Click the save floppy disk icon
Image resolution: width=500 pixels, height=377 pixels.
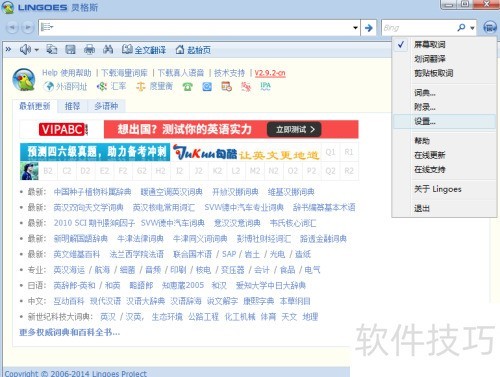tap(70, 50)
